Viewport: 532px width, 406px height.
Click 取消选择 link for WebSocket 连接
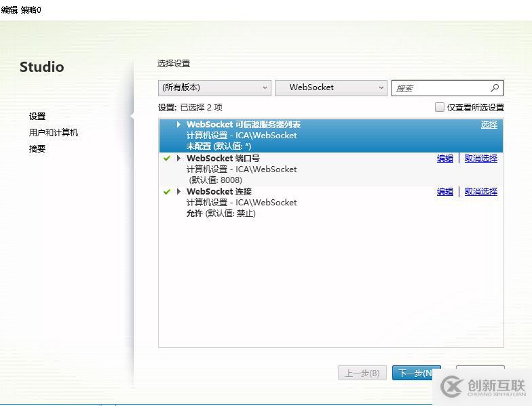pyautogui.click(x=480, y=192)
